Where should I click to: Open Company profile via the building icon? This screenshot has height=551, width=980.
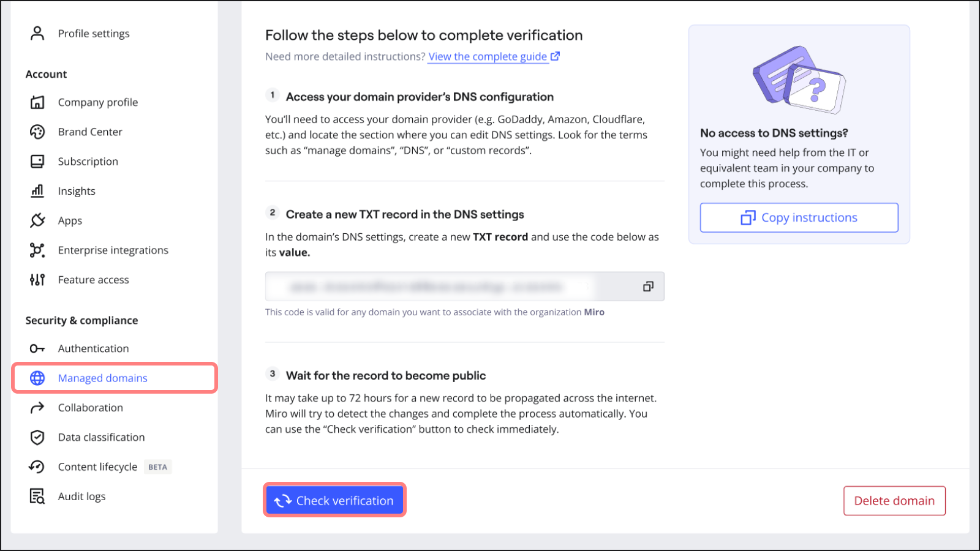(37, 102)
